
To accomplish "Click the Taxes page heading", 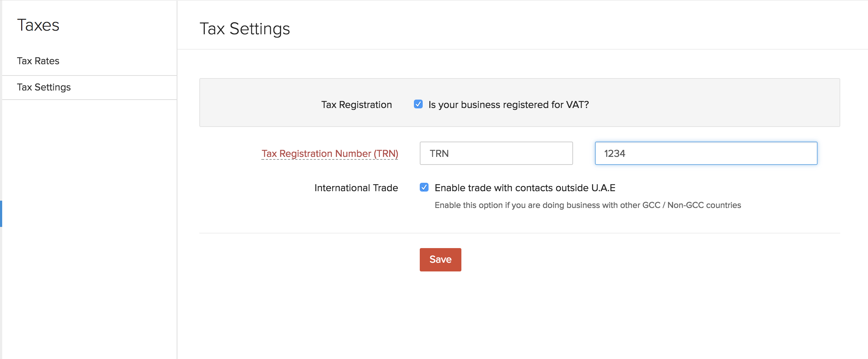I will [x=38, y=25].
